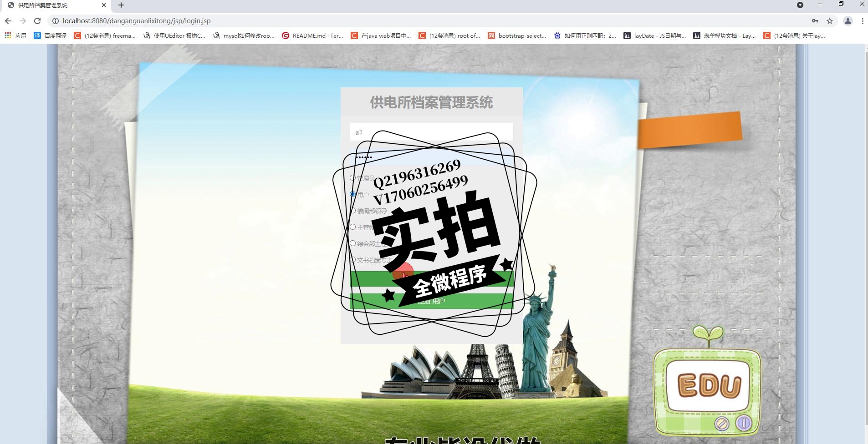
Task: Open a new browser tab
Action: click(121, 5)
